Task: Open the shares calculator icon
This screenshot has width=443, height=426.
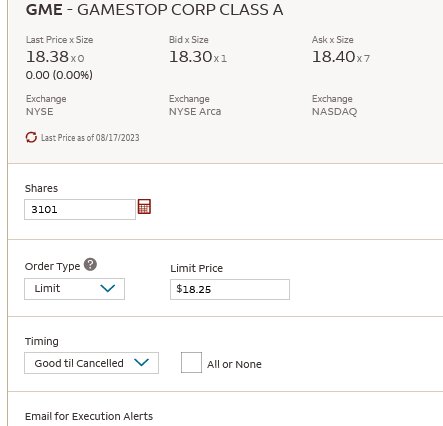Action: point(144,207)
